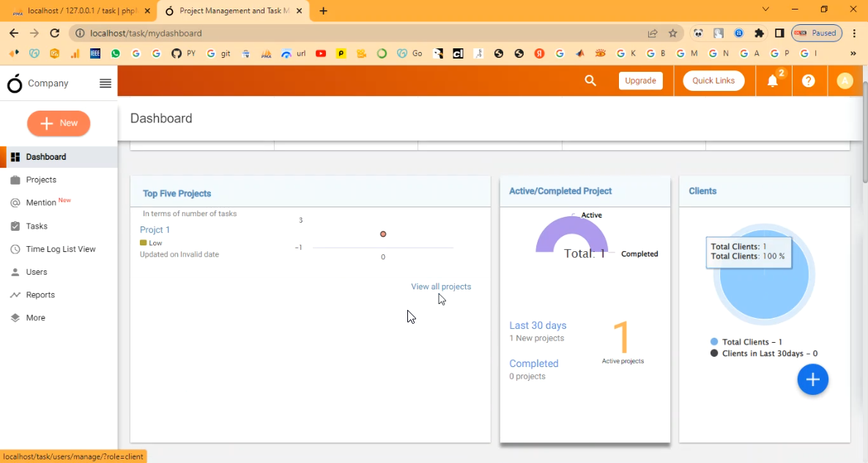Toggle the sidebar hamburger menu icon
Viewport: 868px width, 463px height.
click(105, 84)
